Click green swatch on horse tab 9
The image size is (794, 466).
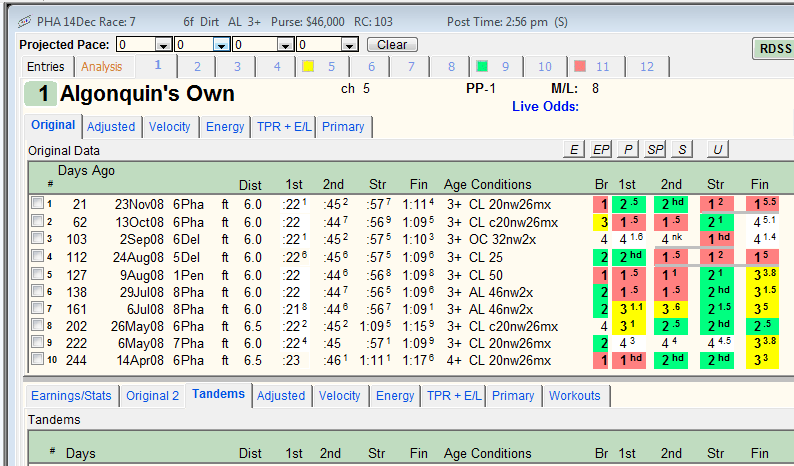(x=482, y=66)
